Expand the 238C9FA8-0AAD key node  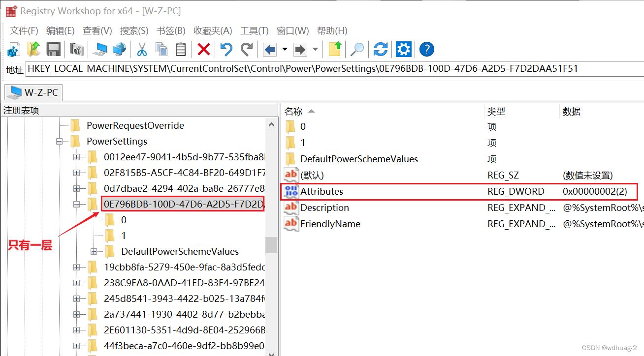tap(76, 283)
